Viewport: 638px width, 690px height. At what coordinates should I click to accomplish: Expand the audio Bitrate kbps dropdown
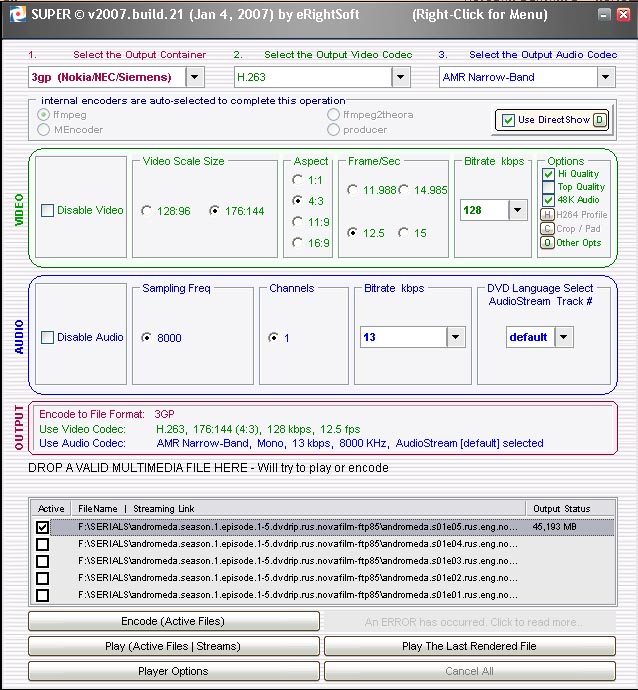pyautogui.click(x=456, y=337)
